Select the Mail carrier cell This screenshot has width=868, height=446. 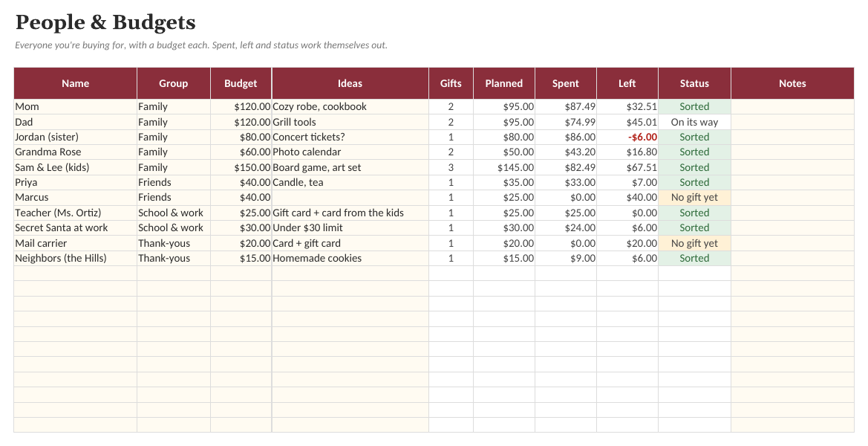click(75, 243)
